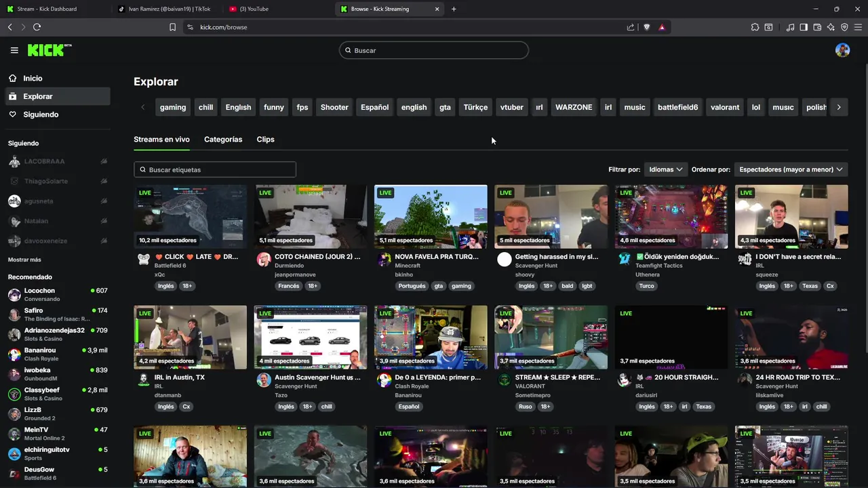Open the hamburger sidebar menu
868x488 pixels.
click(x=14, y=50)
